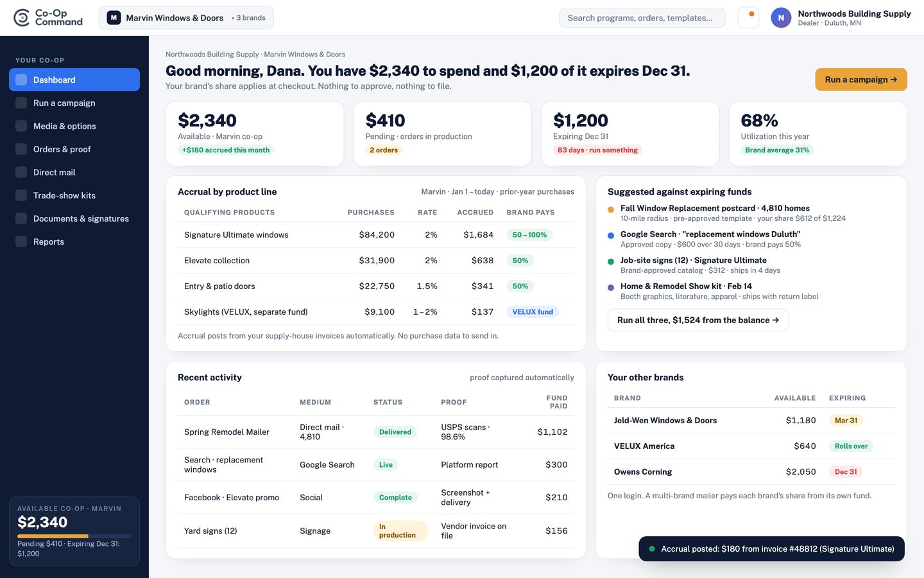Click the $410 Pending orders card
Screen dimensions: 924x578
443,134
